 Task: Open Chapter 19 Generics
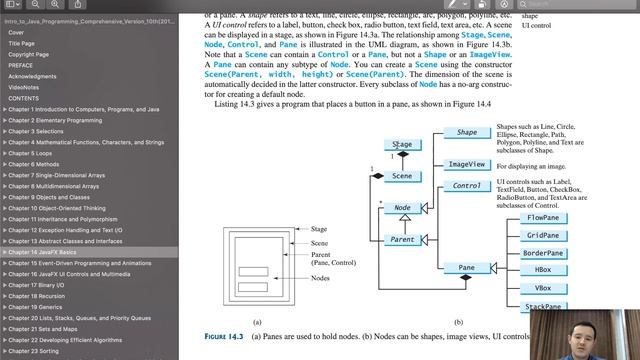(35, 307)
